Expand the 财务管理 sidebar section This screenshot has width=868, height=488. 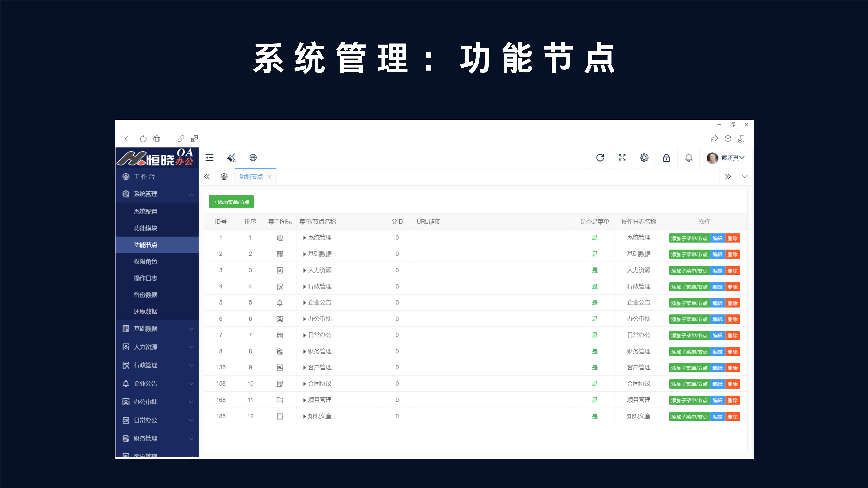coord(191,439)
